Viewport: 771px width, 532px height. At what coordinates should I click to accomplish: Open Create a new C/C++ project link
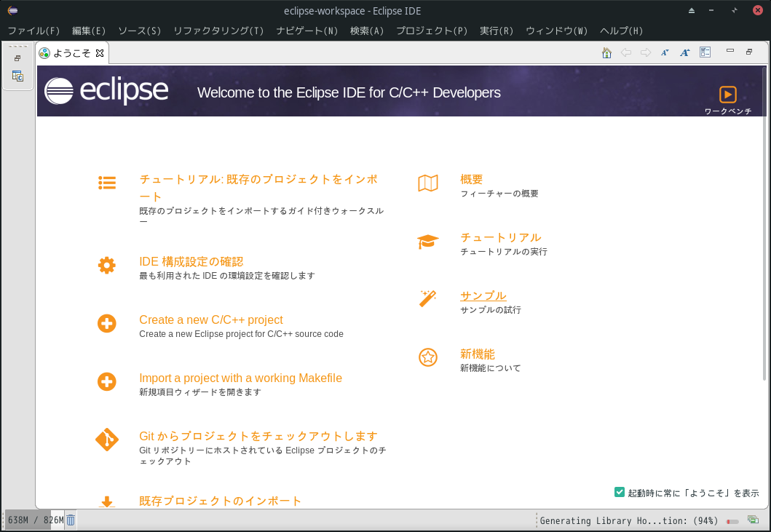[211, 319]
